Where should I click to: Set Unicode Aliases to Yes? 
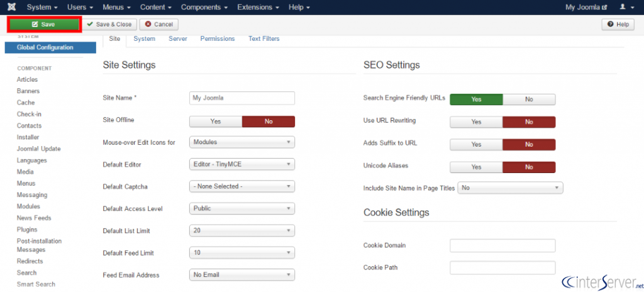pos(477,167)
